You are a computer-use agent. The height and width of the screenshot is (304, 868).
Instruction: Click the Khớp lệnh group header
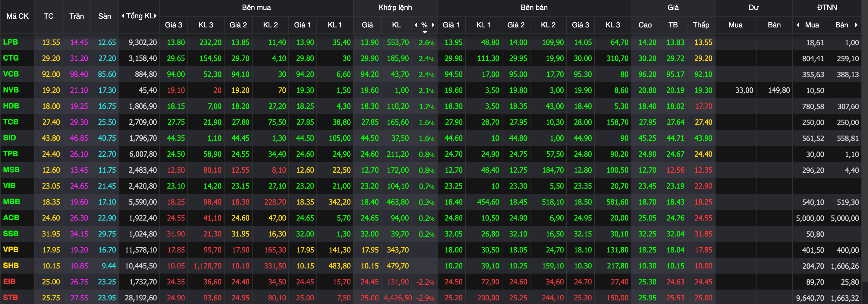[395, 8]
